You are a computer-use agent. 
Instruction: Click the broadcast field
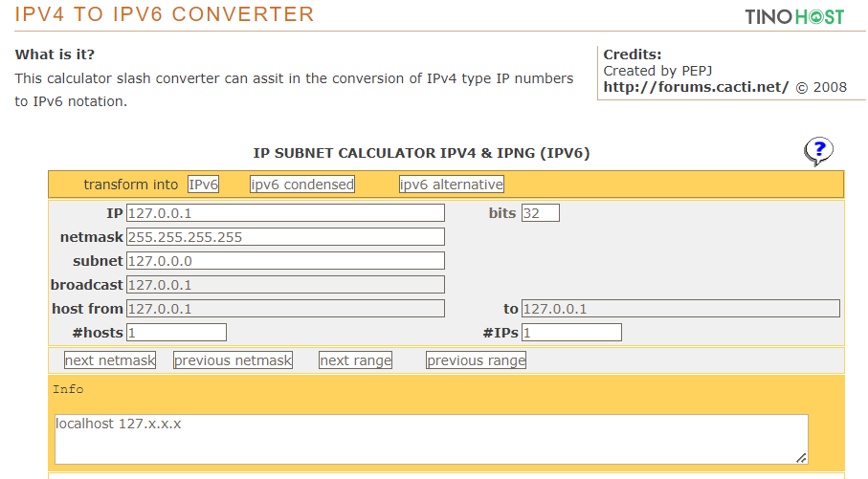[285, 284]
